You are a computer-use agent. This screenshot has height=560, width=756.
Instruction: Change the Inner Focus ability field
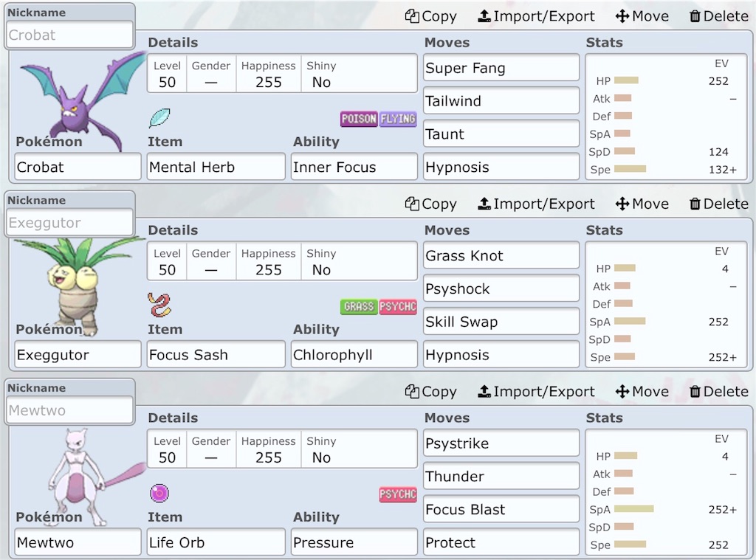(354, 167)
